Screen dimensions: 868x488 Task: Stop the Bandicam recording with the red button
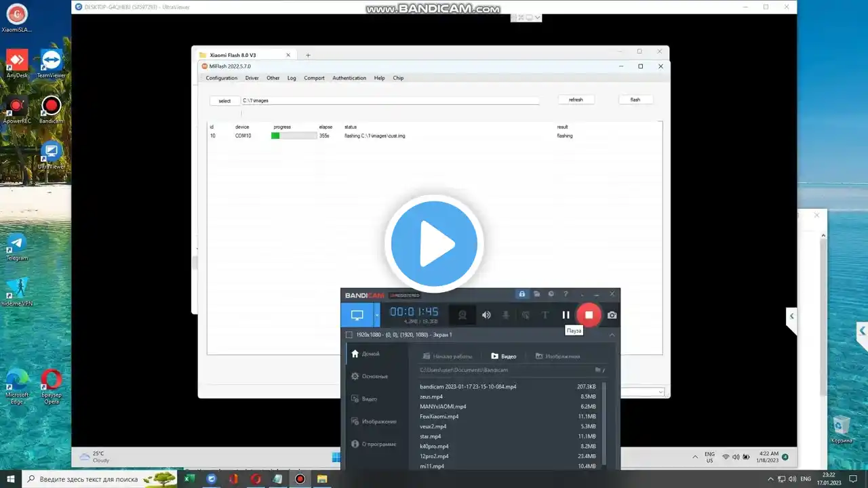point(589,314)
